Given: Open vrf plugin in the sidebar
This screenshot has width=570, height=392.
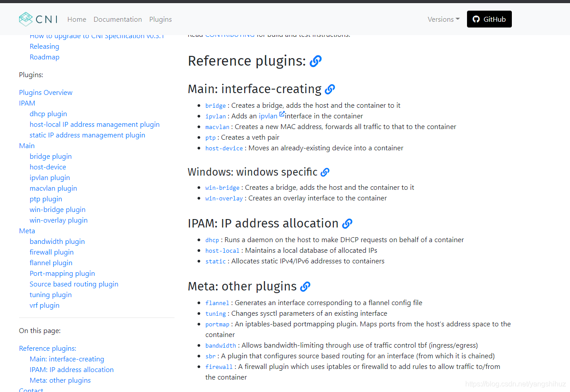Looking at the screenshot, I should pyautogui.click(x=44, y=305).
